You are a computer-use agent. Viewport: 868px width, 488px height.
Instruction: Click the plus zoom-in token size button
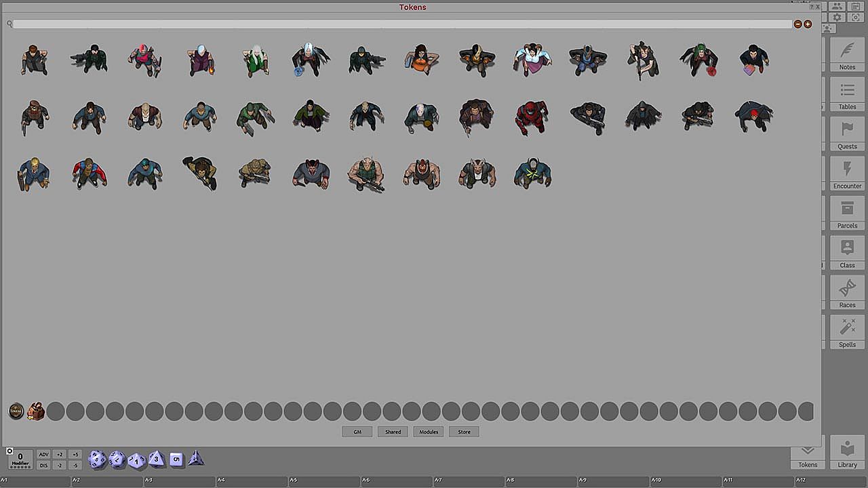point(808,24)
